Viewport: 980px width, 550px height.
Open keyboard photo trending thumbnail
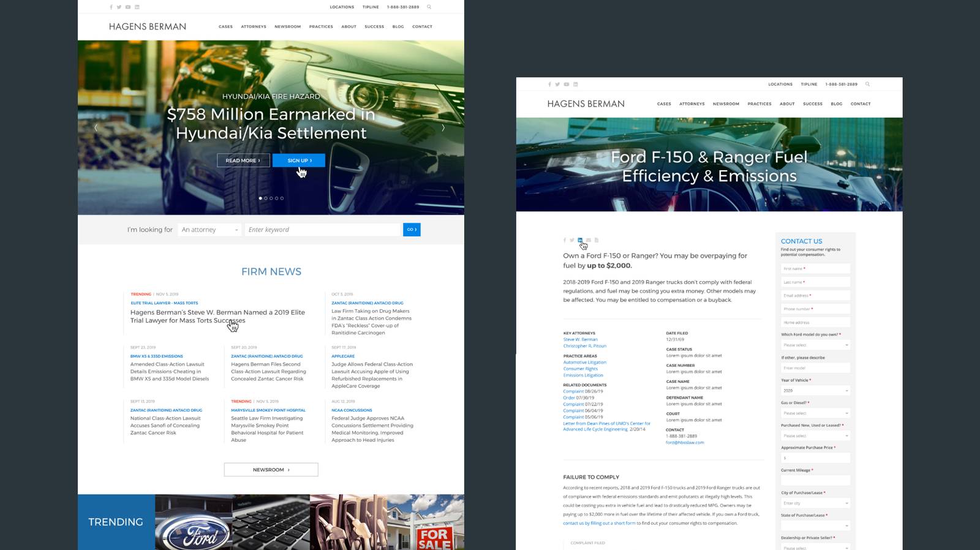(271, 522)
